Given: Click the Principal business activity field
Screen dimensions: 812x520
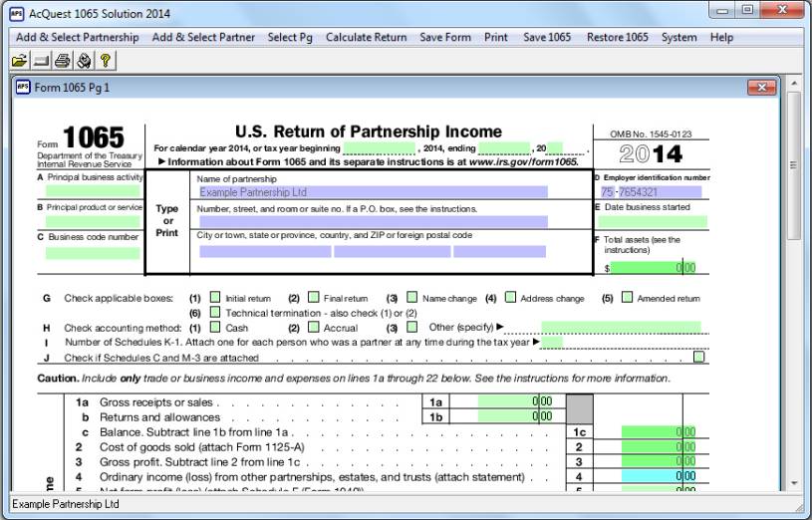Looking at the screenshot, I should (93, 191).
